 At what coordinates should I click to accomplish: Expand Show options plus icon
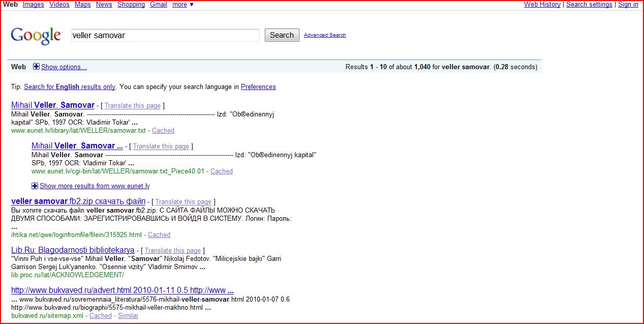[x=36, y=67]
